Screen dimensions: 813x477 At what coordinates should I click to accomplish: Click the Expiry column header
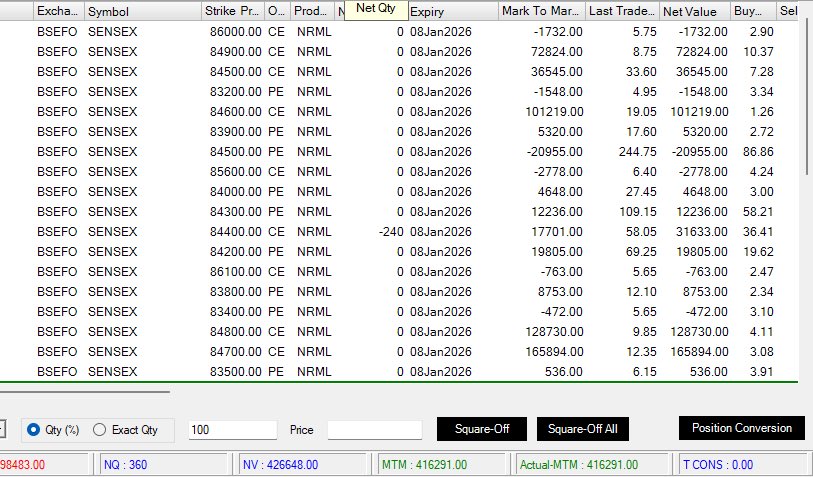pos(453,11)
